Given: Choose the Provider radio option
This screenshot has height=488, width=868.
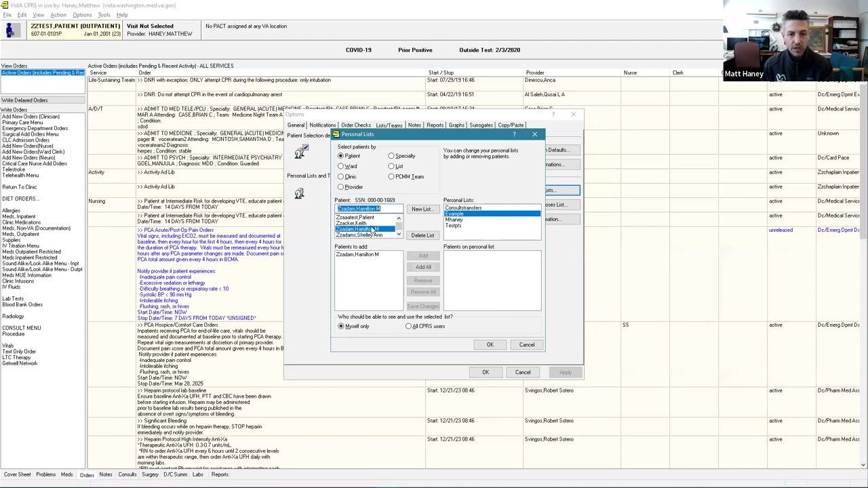Looking at the screenshot, I should [x=341, y=186].
